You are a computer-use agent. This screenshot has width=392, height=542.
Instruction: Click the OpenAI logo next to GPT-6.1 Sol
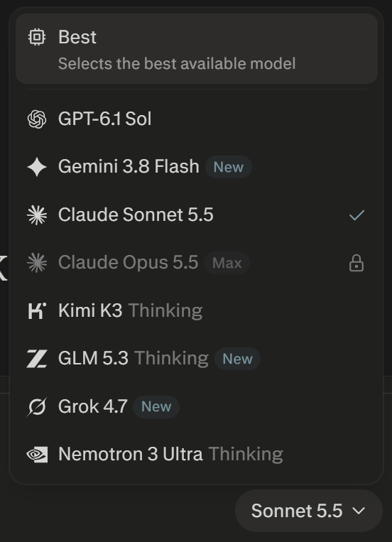pos(37,119)
